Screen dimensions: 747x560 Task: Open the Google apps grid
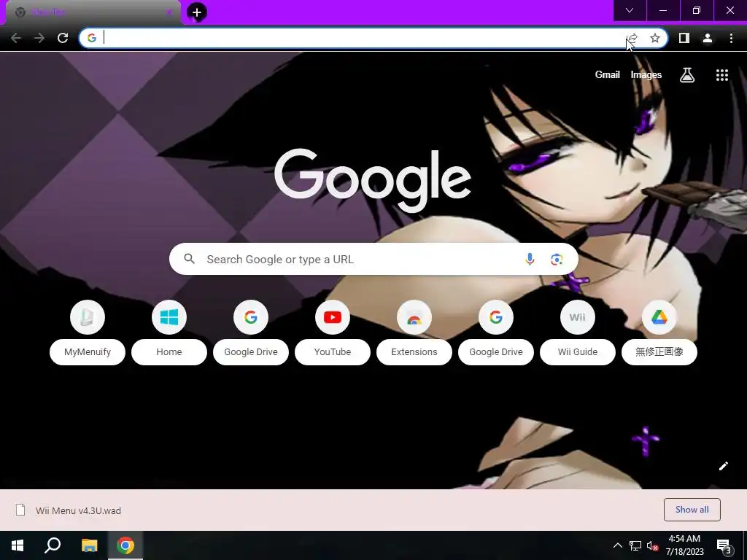[722, 75]
